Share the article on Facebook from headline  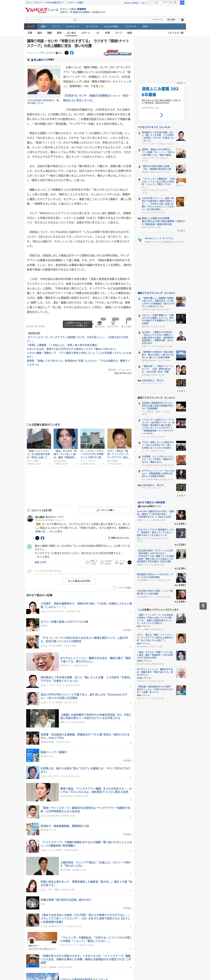[72, 53]
